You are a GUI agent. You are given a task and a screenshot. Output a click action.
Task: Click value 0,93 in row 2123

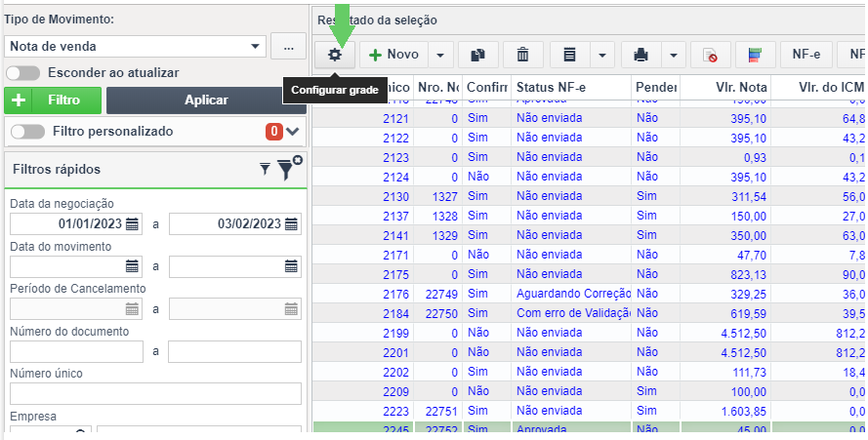pos(755,158)
